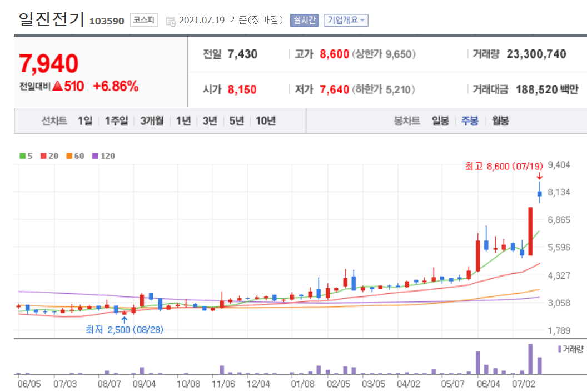The image size is (587, 392).
Task: Click the 실시간 button
Action: click(305, 20)
